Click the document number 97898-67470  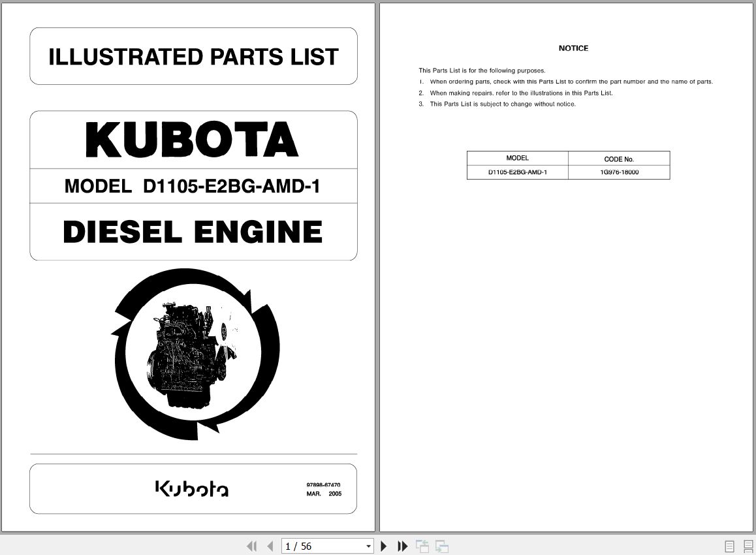tap(324, 484)
